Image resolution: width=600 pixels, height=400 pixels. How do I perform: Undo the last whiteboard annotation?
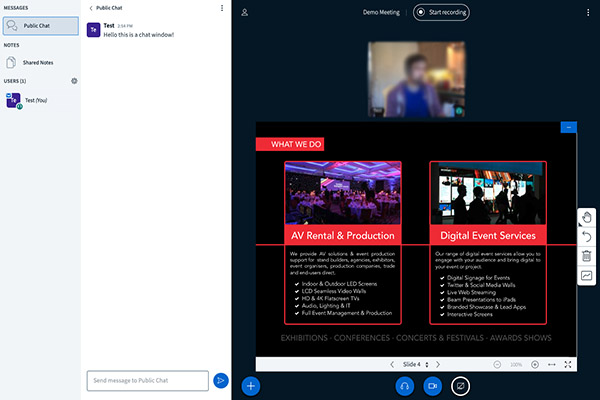(x=587, y=237)
